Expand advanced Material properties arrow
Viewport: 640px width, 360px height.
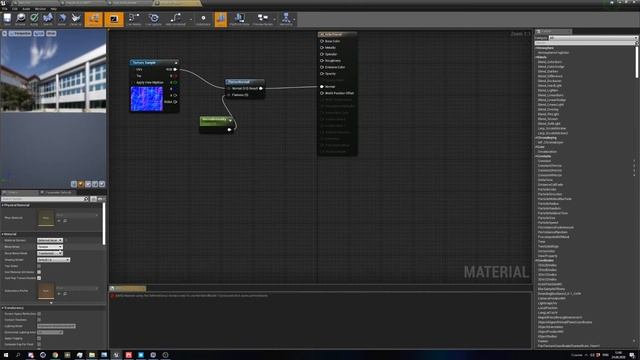point(51,303)
